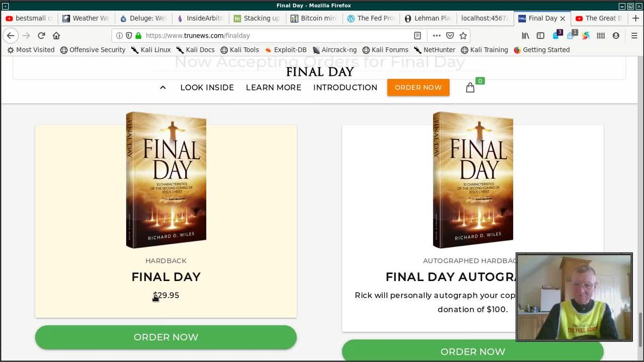Collapse the page menu with up chevron
The image size is (644, 362).
point(163,87)
